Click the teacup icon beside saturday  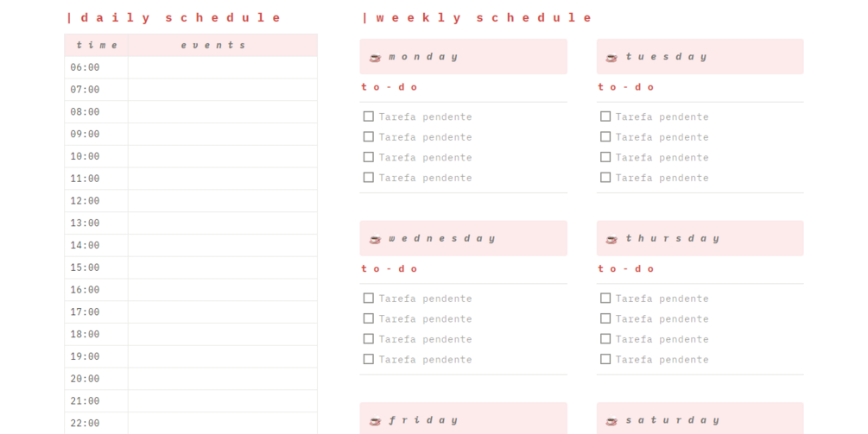click(611, 421)
